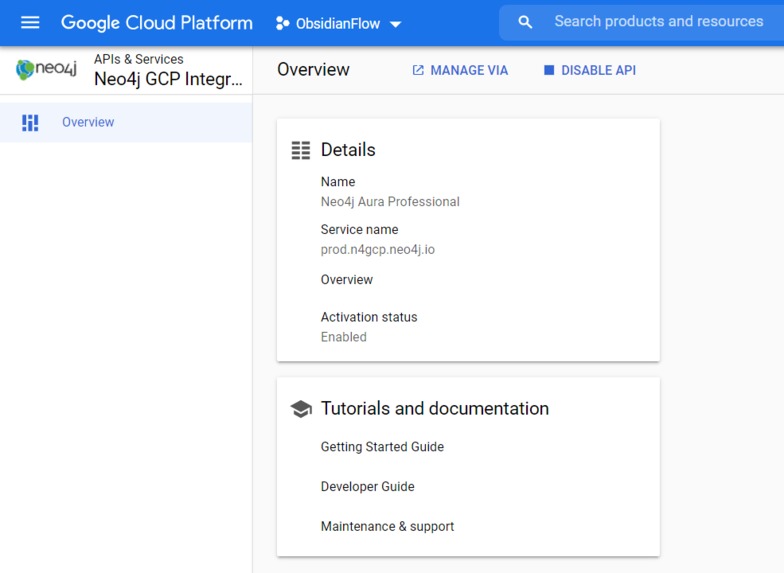784x573 pixels.
Task: Select the Enabled status value
Action: (344, 337)
